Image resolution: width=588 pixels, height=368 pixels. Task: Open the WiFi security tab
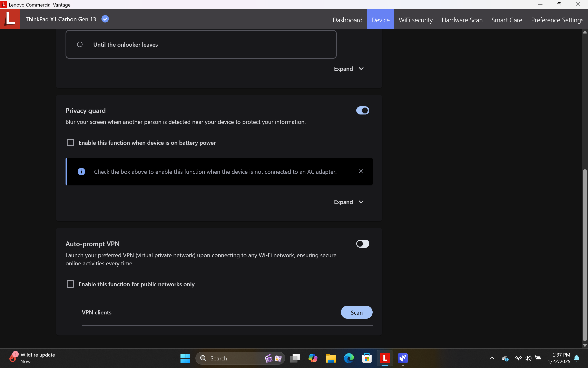point(415,20)
